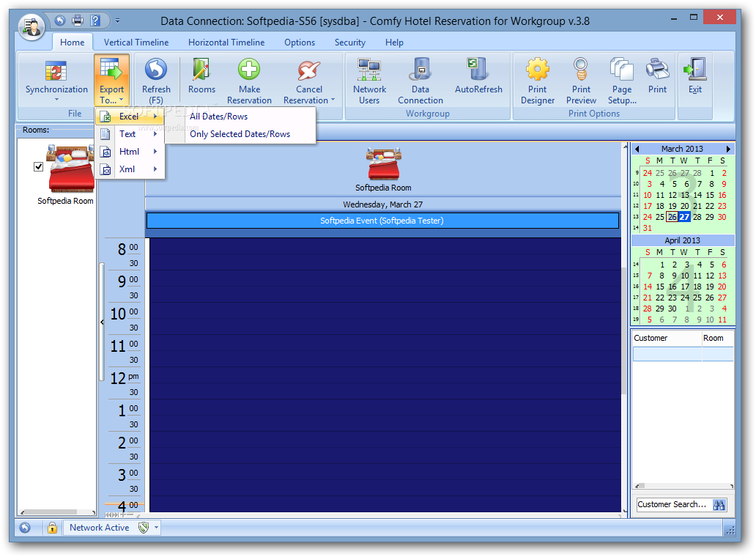Image resolution: width=756 pixels, height=557 pixels.
Task: Open the Horizontal Timeline tab
Action: (226, 43)
